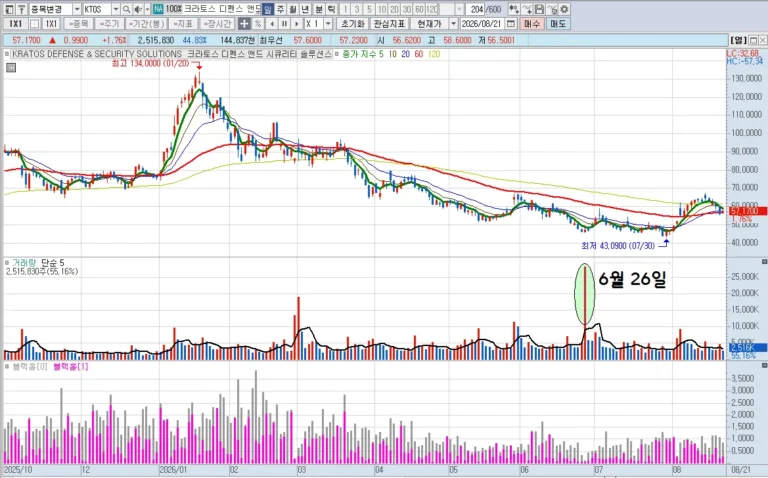Click the pink 블랙홀[1] indicator label
The width and height of the screenshot is (768, 478).
[x=71, y=366]
